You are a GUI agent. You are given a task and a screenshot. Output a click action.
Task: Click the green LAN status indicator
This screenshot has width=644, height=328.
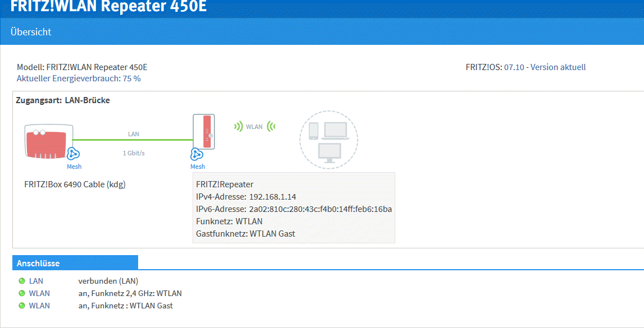tap(22, 281)
